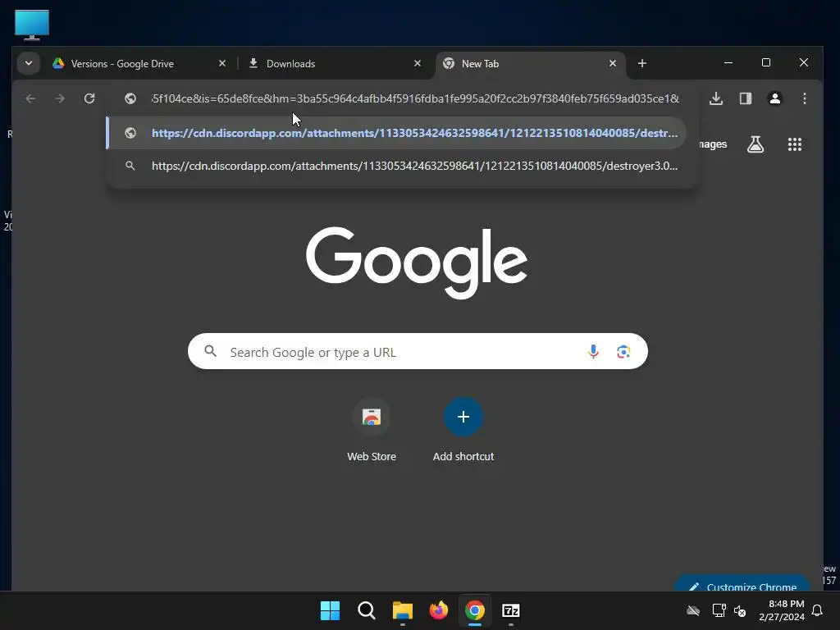
Task: Open File Explorer from taskbar
Action: coord(402,610)
